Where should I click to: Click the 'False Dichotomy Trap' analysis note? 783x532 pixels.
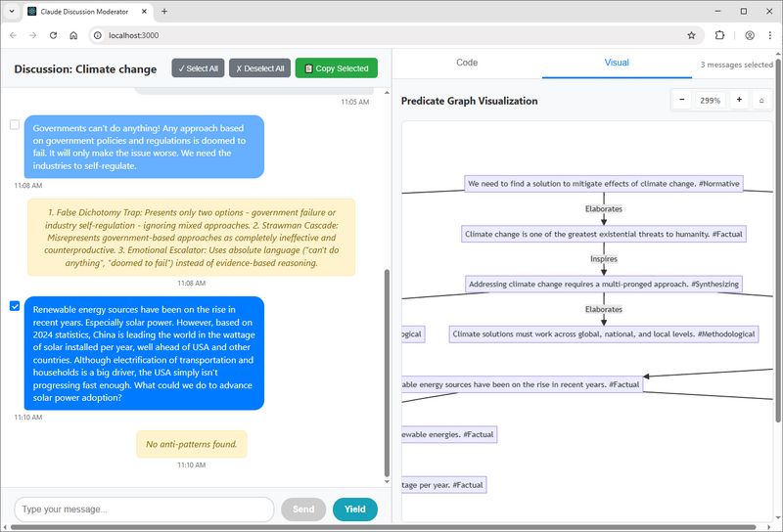tap(191, 238)
